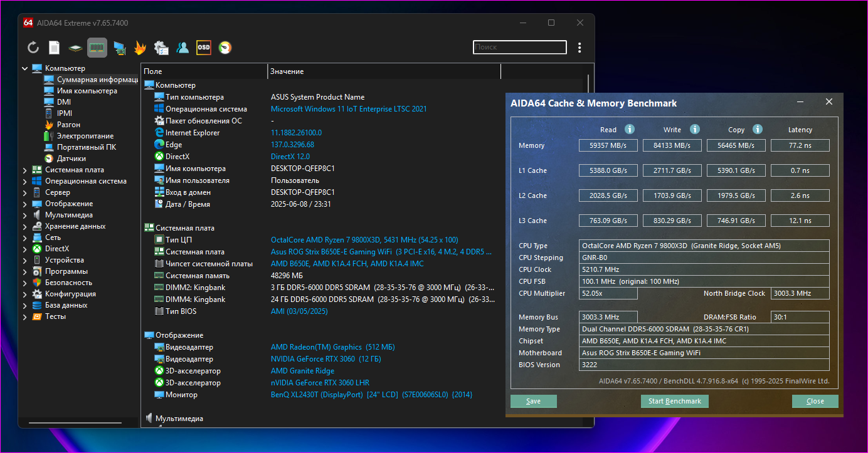The width and height of the screenshot is (868, 453).
Task: Open the gear checklist toolbar icon
Action: pos(161,48)
